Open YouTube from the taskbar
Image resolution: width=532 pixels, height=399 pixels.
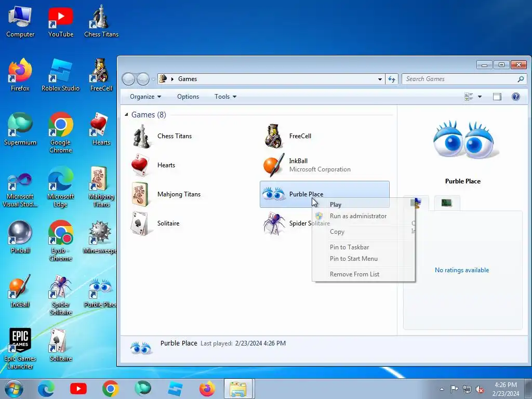(x=78, y=389)
